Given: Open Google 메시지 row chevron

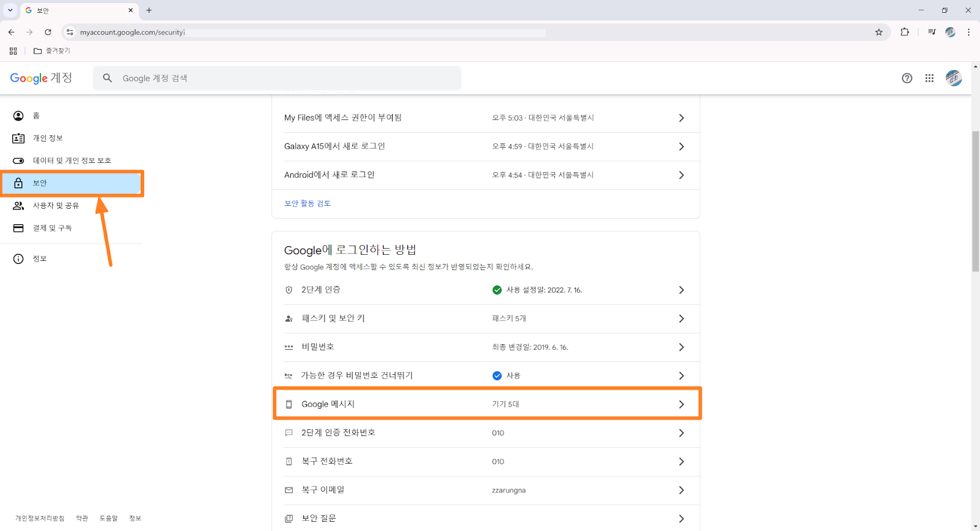Looking at the screenshot, I should coord(681,404).
